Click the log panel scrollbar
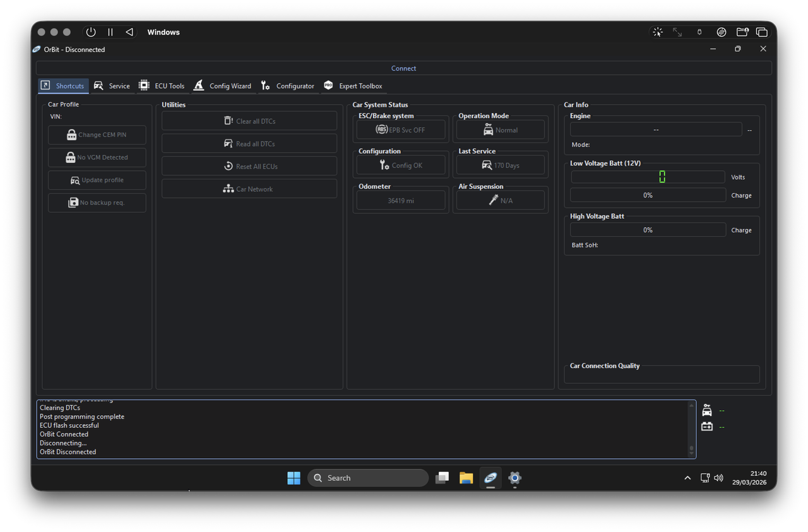The height and width of the screenshot is (532, 808). [x=691, y=429]
